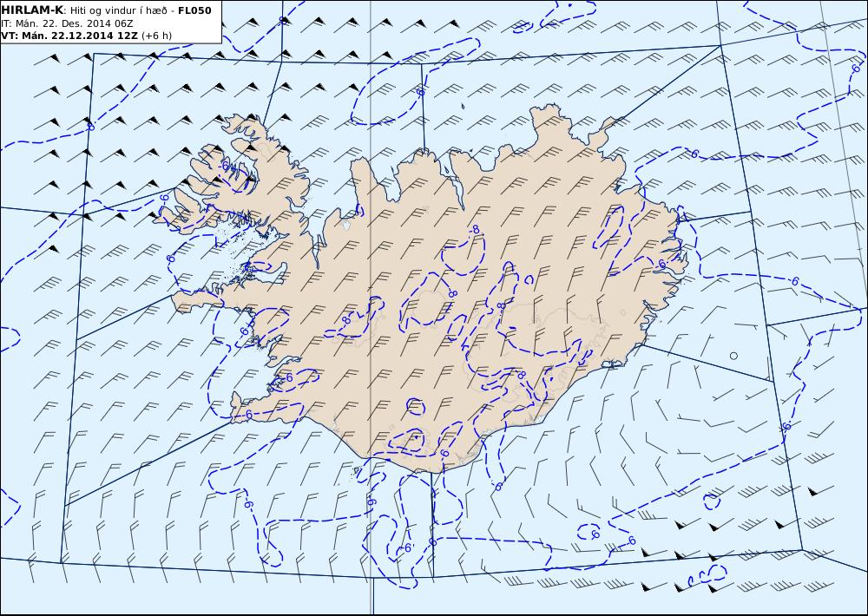Click the 'IT: Mán. 22. Des. 2014 06Z' line
868x616 pixels.
point(67,23)
